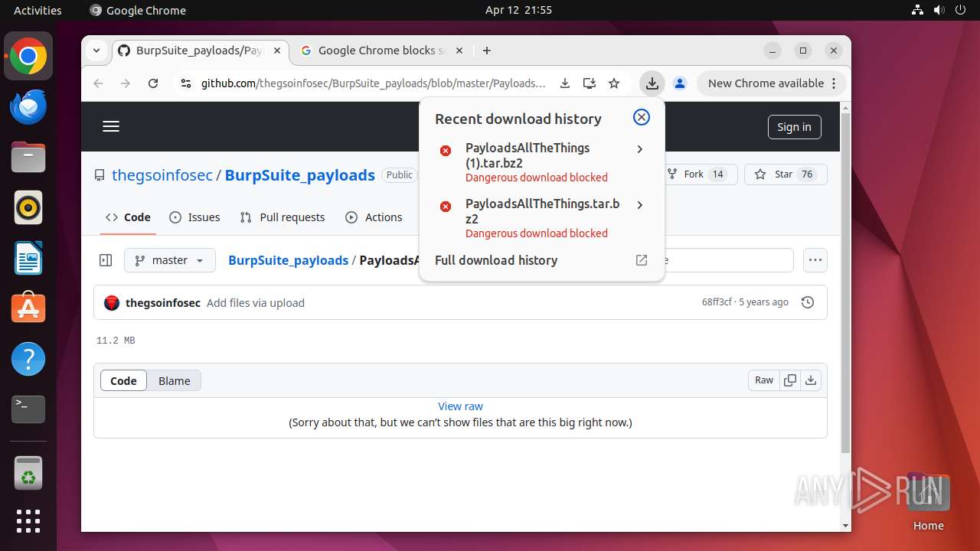
Task: Switch to Blame view
Action: (174, 380)
